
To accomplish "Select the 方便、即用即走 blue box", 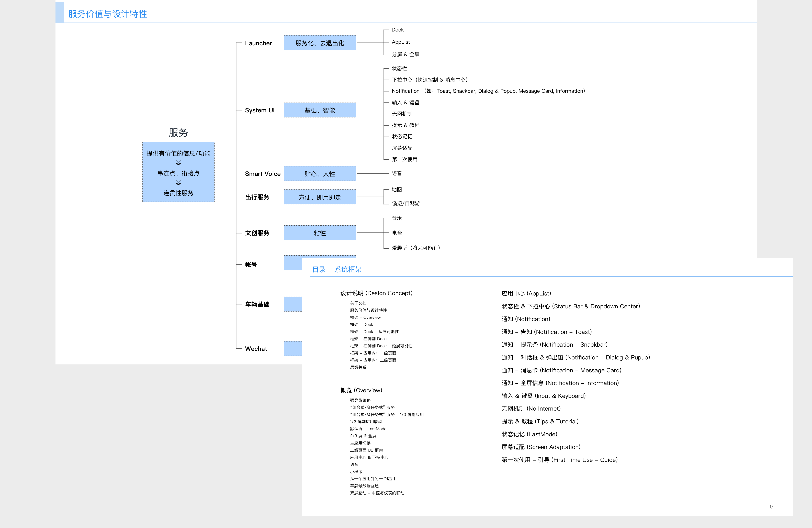I will [x=320, y=197].
